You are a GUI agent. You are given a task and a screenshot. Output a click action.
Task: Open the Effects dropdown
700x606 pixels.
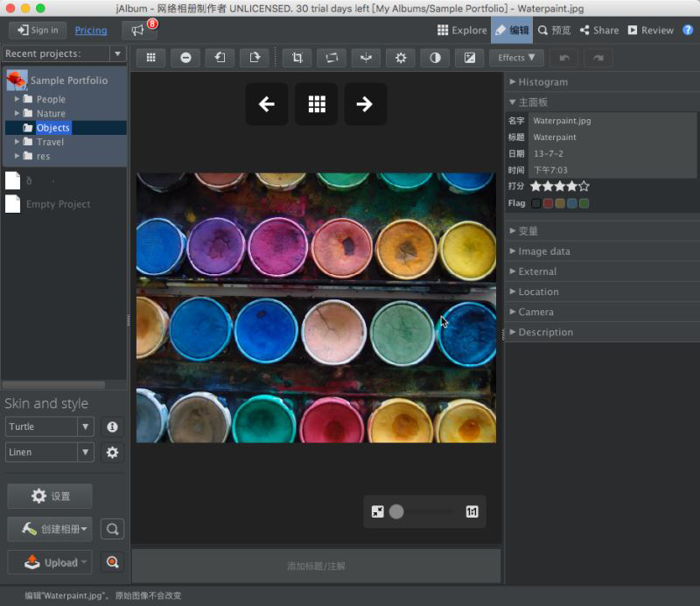pyautogui.click(x=516, y=58)
